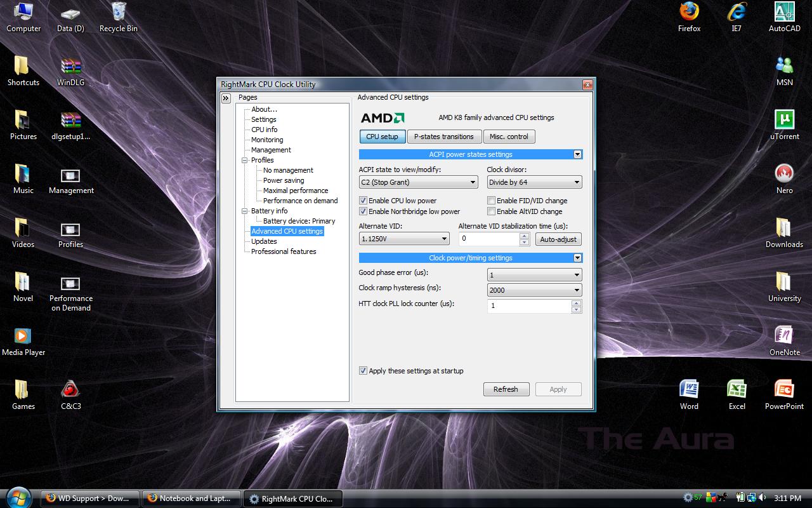The image size is (812, 508).
Task: Increase the Alternate VID stabilization time spinner
Action: pos(524,236)
